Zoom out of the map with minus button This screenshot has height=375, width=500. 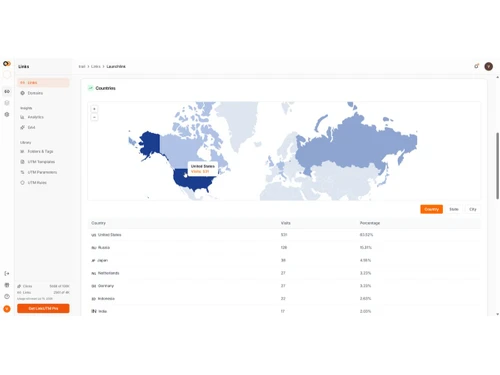click(94, 117)
